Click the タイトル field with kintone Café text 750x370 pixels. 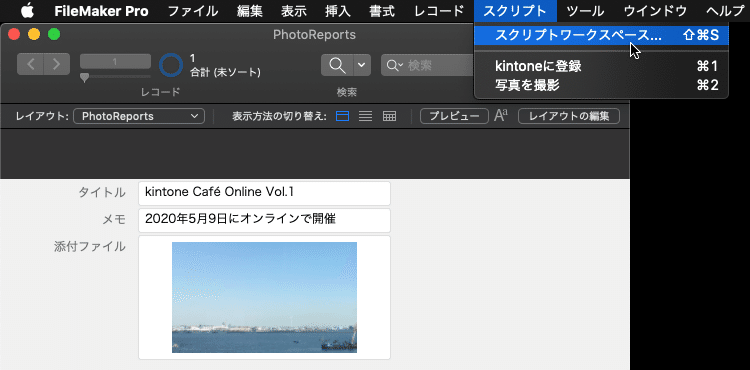[265, 193]
